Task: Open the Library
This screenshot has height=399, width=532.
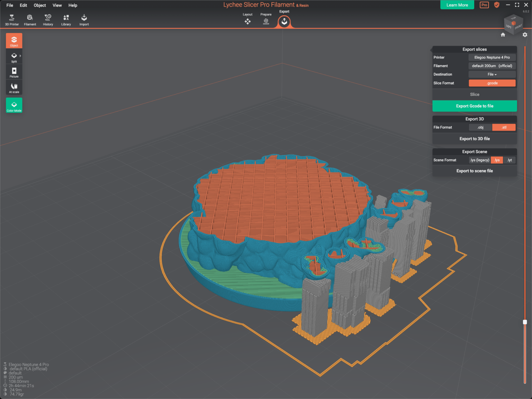Action: (x=66, y=19)
